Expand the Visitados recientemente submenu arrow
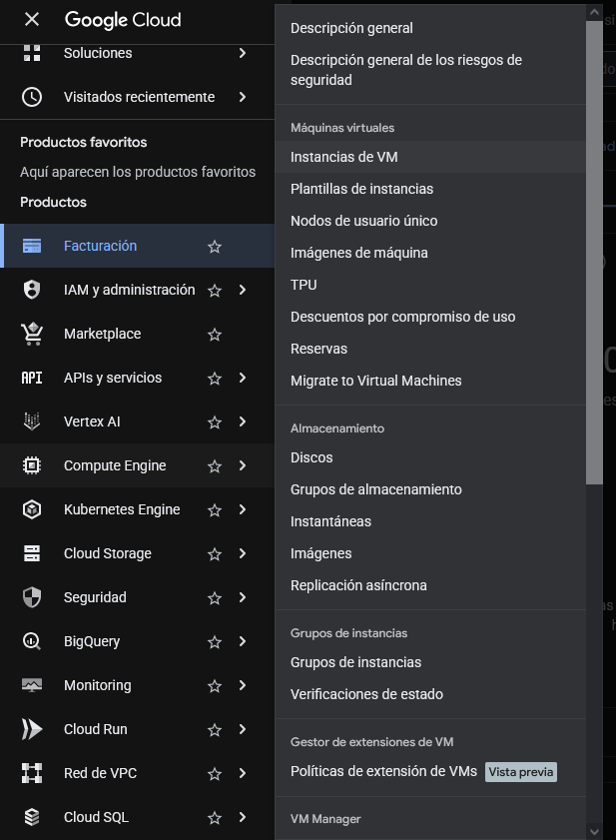The image size is (616, 840). point(243,97)
